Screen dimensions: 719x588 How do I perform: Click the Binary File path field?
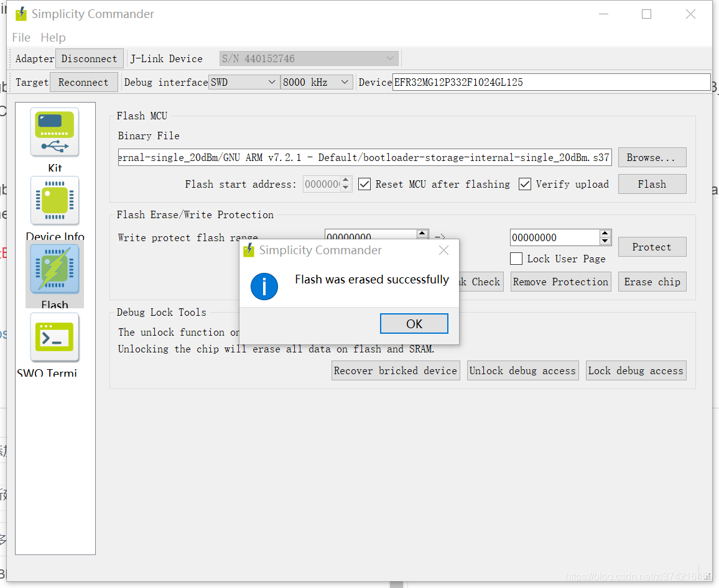tap(364, 158)
